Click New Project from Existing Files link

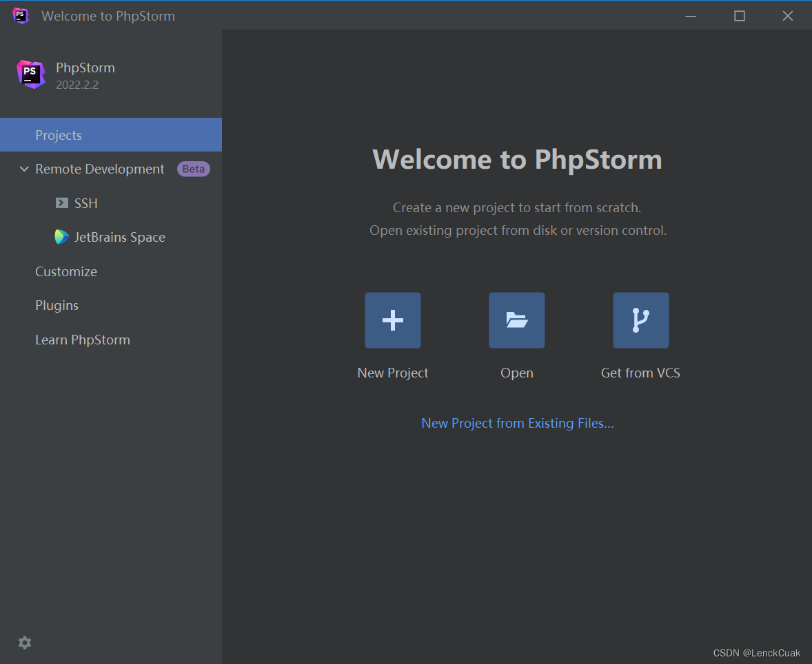pyautogui.click(x=518, y=424)
